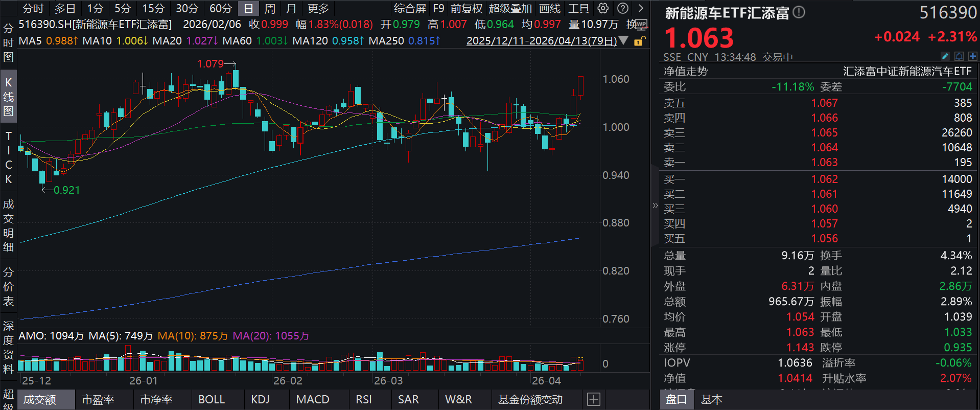Click the info icon beside ETF name
The width and height of the screenshot is (980, 410).
800,12
